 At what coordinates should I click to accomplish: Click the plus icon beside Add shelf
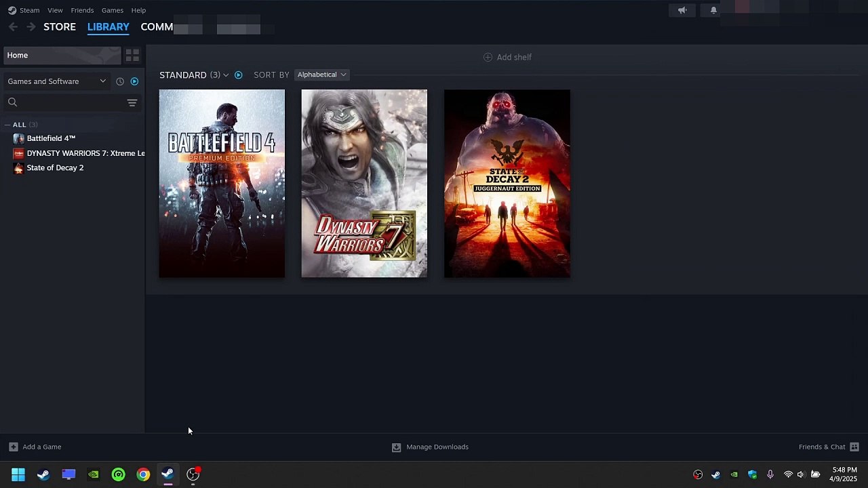tap(488, 57)
